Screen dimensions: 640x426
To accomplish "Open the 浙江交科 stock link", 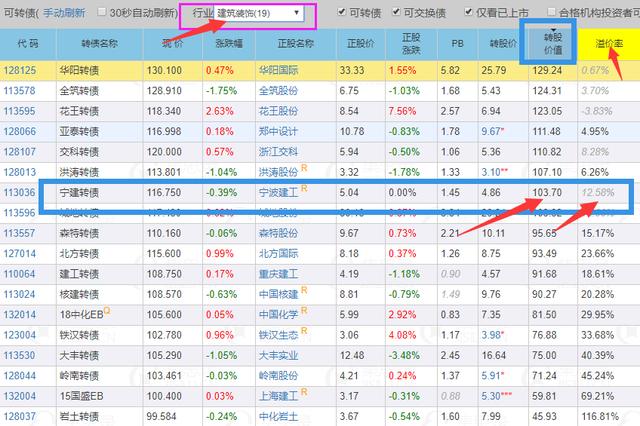I will pos(278,152).
